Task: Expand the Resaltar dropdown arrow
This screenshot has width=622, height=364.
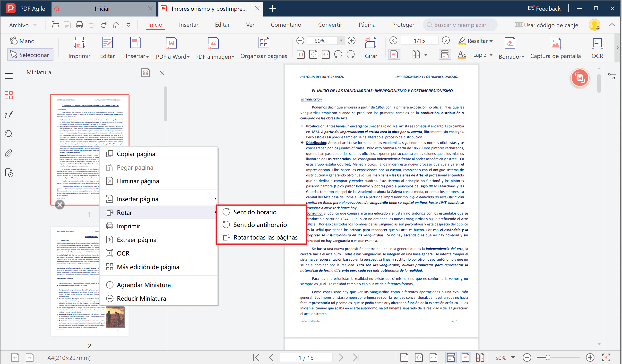Action: point(491,41)
